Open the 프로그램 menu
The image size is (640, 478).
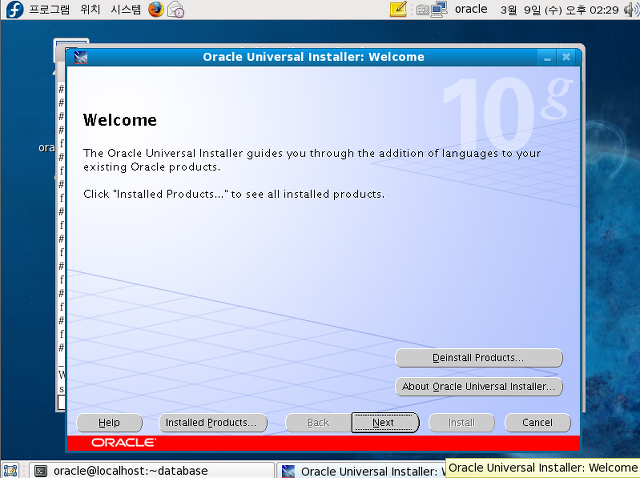[x=49, y=9]
